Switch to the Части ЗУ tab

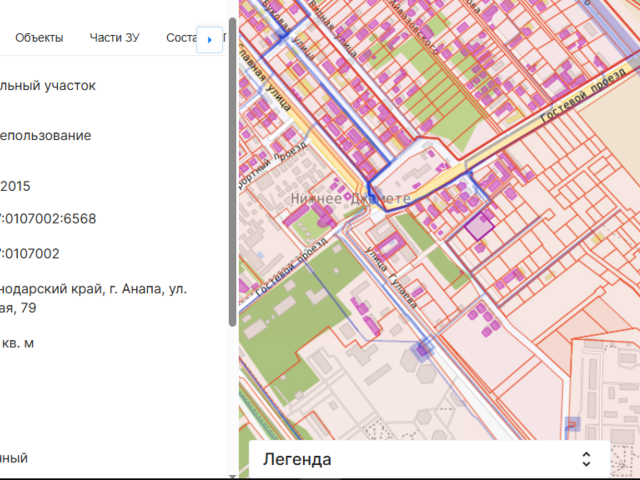tap(114, 38)
